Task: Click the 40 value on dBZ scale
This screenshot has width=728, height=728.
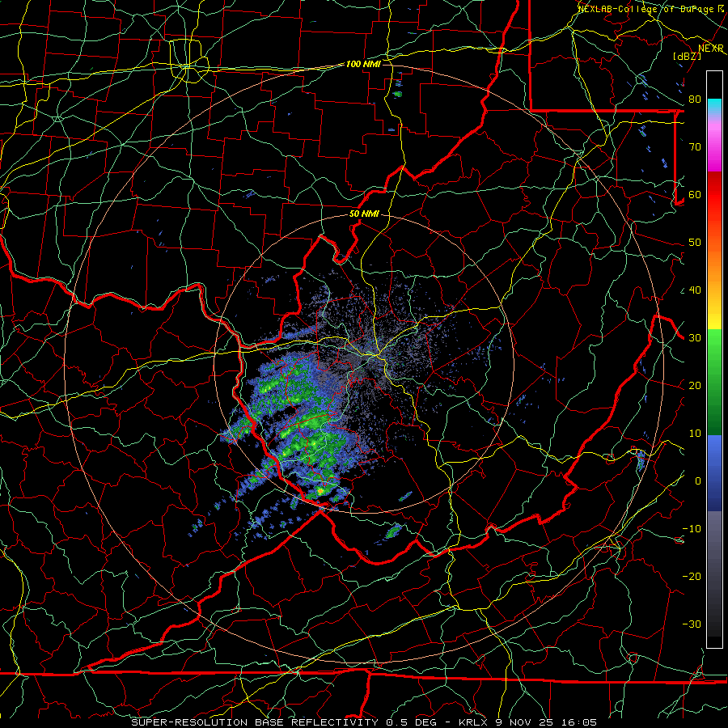Action: [x=695, y=290]
